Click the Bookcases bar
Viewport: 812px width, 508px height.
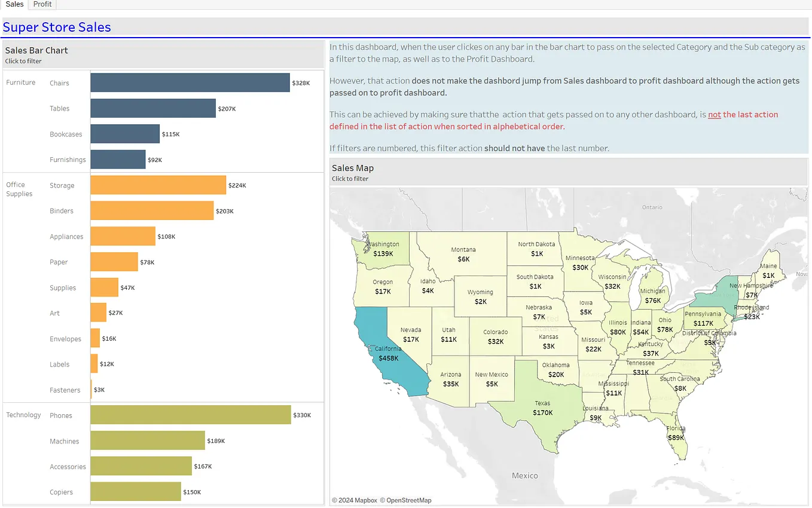125,134
